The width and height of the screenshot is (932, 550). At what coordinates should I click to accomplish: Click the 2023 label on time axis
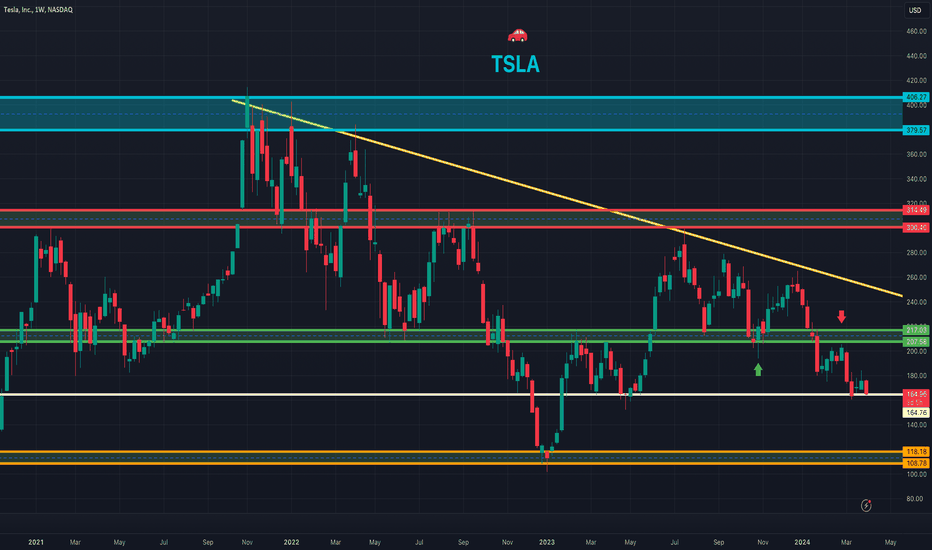tap(546, 542)
